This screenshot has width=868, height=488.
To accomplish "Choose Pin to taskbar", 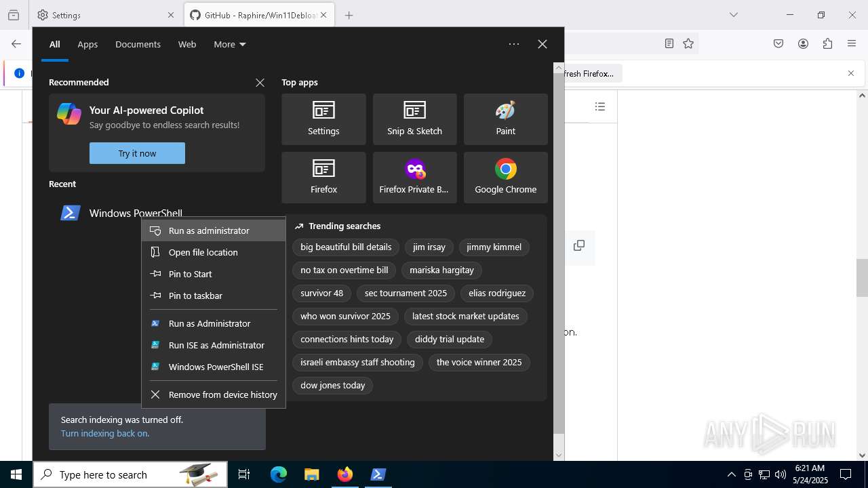I will pyautogui.click(x=214, y=296).
